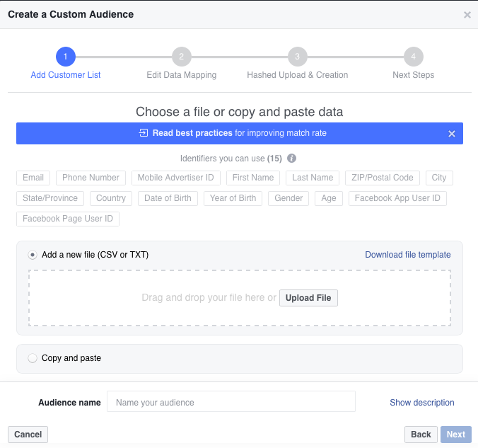Select step 2 Edit Data Mapping circle
This screenshot has width=478, height=448.
[x=181, y=57]
